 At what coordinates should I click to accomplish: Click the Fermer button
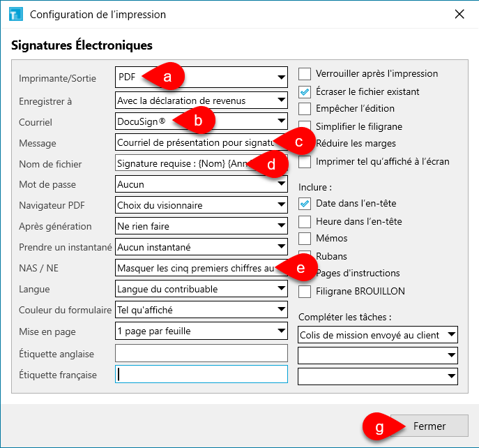coord(429,426)
